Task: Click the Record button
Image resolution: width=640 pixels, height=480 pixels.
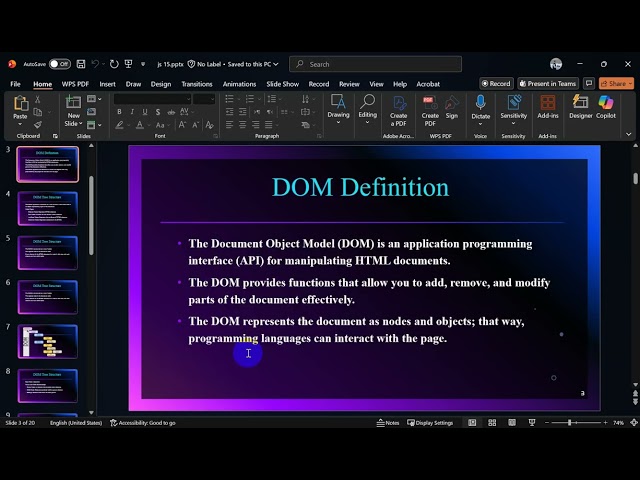Action: [x=496, y=83]
